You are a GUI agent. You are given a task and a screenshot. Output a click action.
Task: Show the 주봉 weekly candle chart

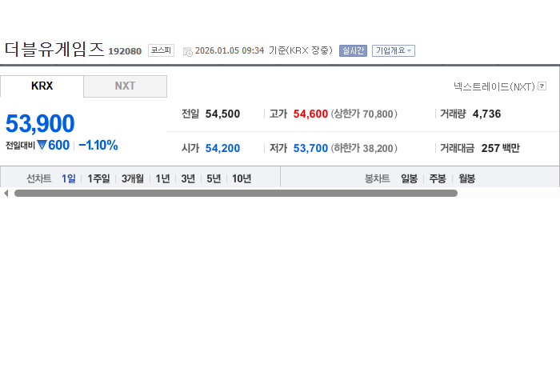click(438, 178)
